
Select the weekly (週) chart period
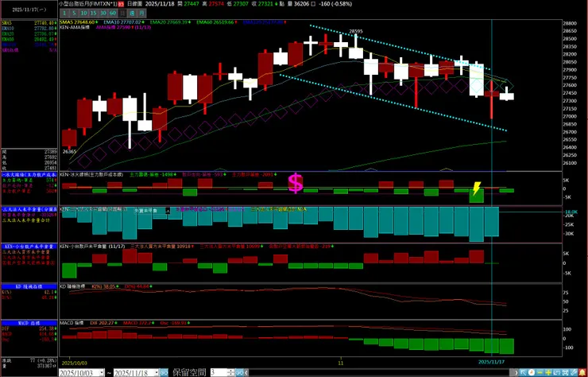click(x=132, y=14)
